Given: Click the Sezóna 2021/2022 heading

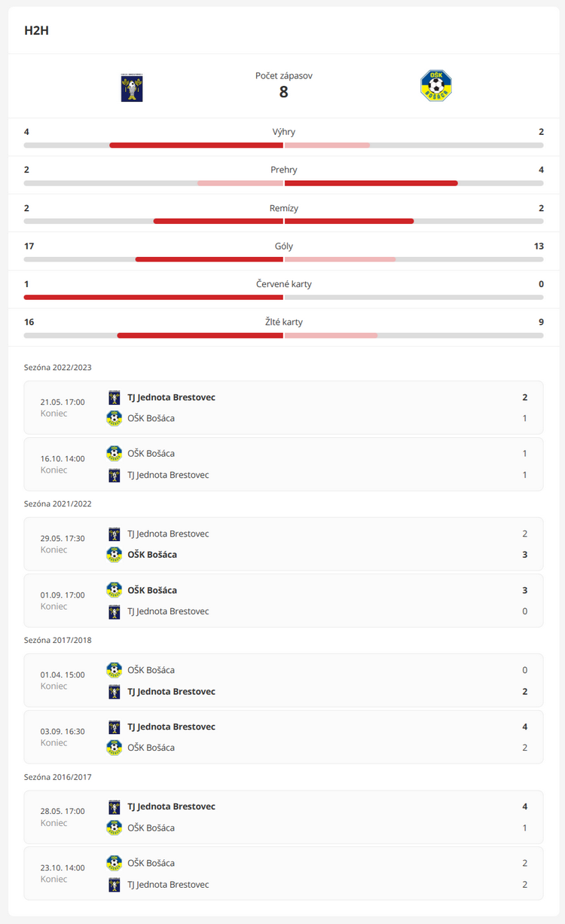Looking at the screenshot, I should tap(58, 503).
